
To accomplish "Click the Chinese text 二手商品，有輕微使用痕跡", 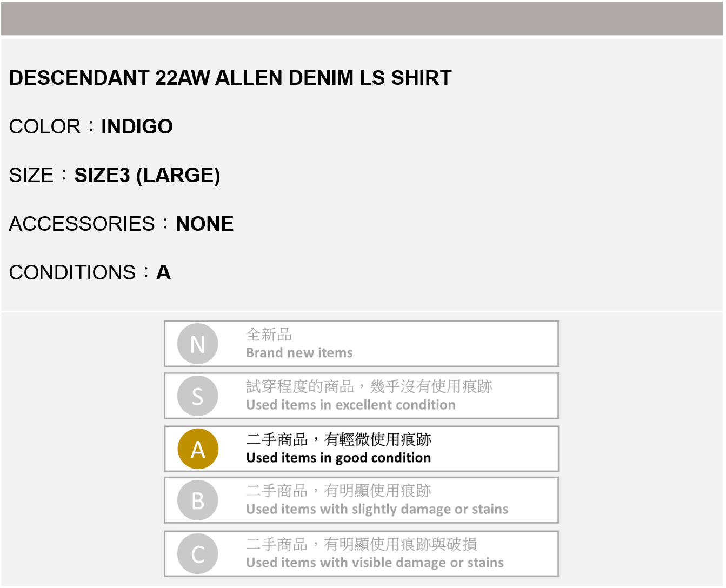I will pyautogui.click(x=338, y=439).
